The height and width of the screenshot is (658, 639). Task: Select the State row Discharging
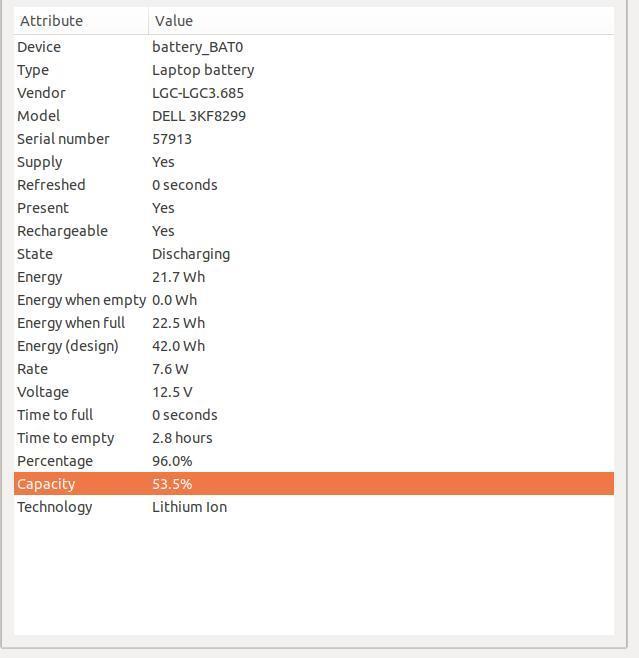click(x=314, y=254)
